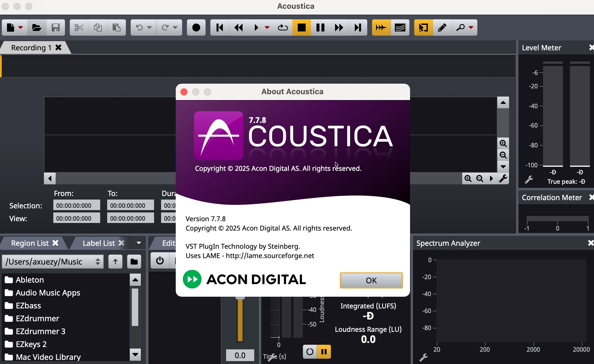594x364 pixels.
Task: Open the Zoom tool dropdown arrow
Action: (x=471, y=28)
